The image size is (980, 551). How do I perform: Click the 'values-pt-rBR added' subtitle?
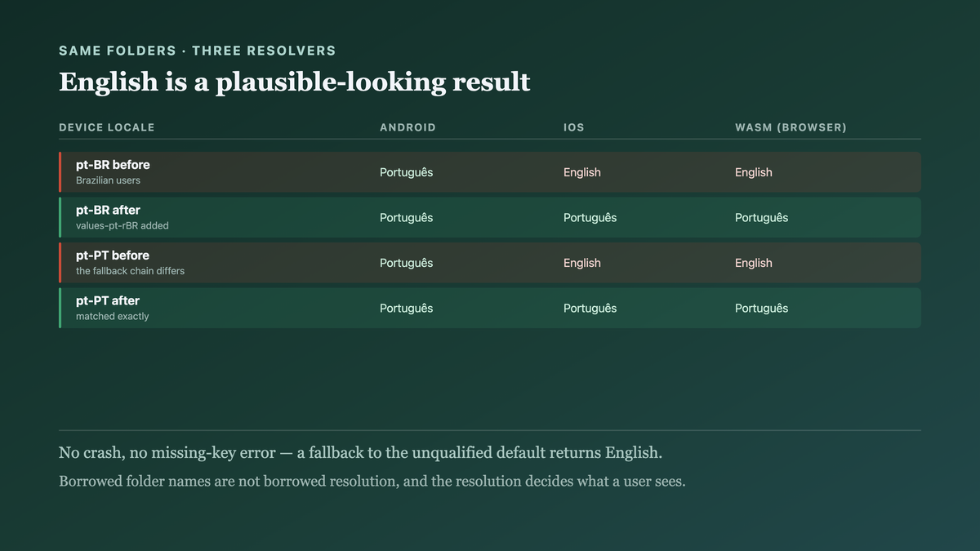[x=122, y=225]
